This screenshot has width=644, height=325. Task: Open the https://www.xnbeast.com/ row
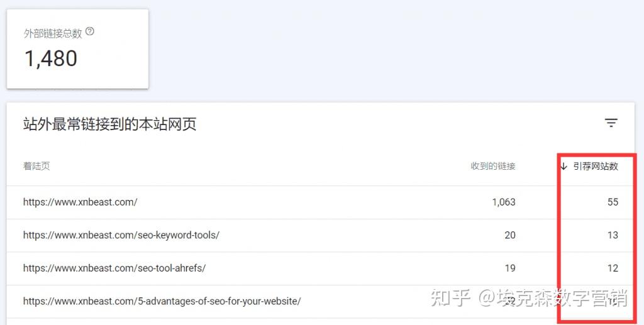[319, 202]
